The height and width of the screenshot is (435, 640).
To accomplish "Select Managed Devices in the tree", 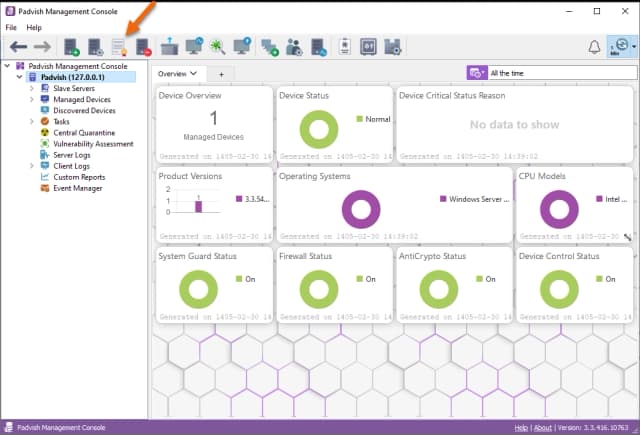I will [82, 99].
